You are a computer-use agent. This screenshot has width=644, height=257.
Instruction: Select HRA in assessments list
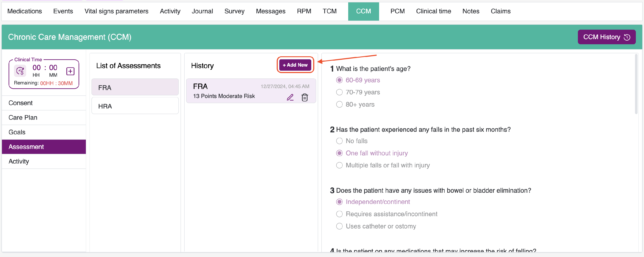[x=135, y=106]
